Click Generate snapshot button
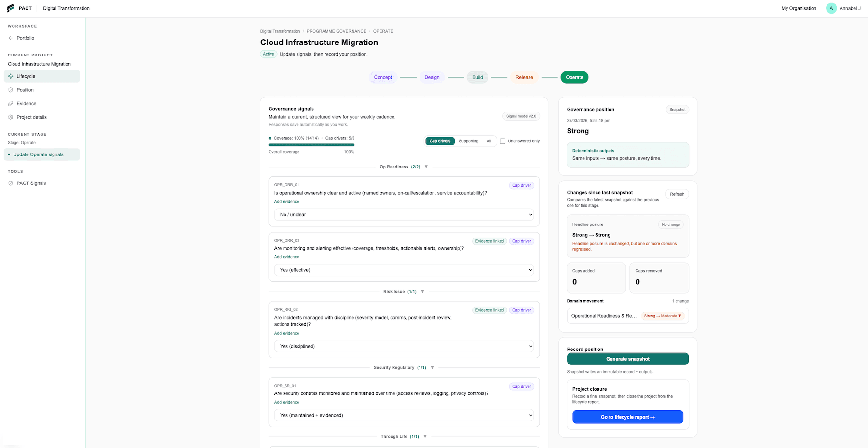Screen dimensions: 868x448 (628, 359)
